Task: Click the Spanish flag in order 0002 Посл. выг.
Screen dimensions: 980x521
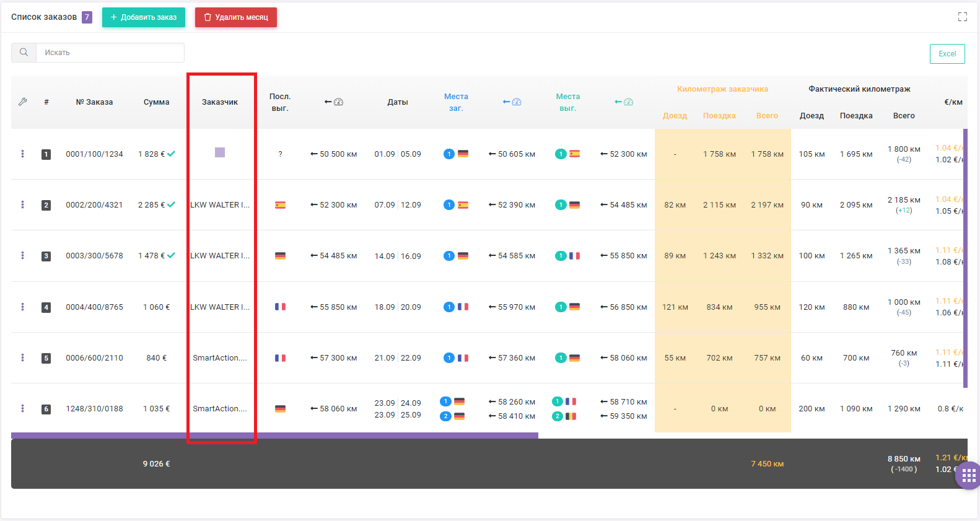Action: 280,205
